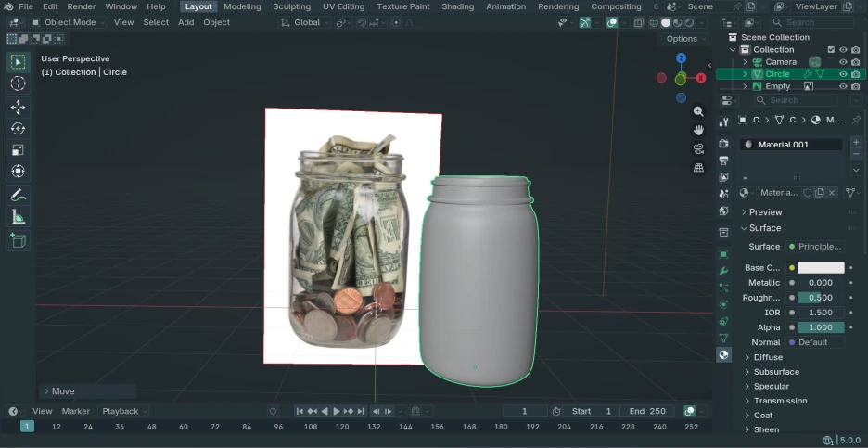Switch to the Shading workspace tab
This screenshot has width=868, height=448.
point(458,6)
